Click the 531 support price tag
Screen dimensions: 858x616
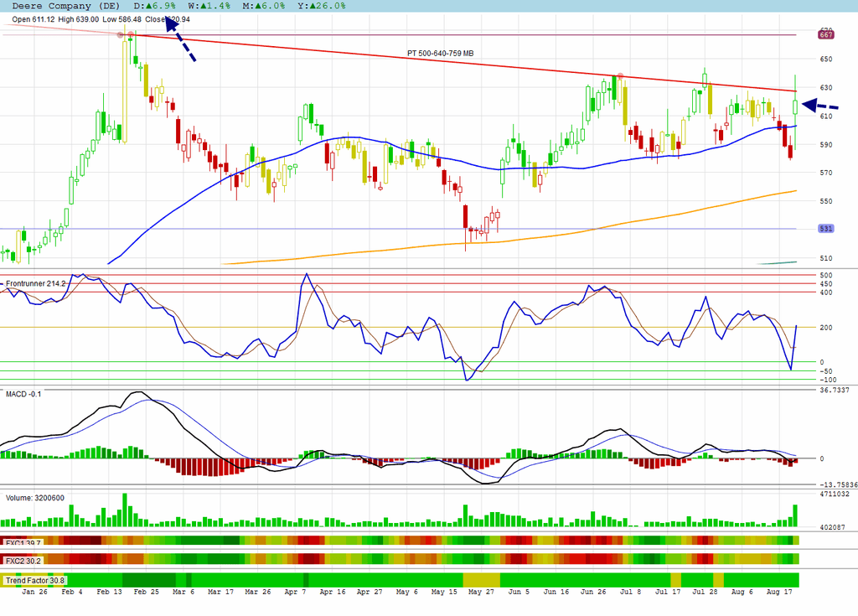click(x=825, y=228)
